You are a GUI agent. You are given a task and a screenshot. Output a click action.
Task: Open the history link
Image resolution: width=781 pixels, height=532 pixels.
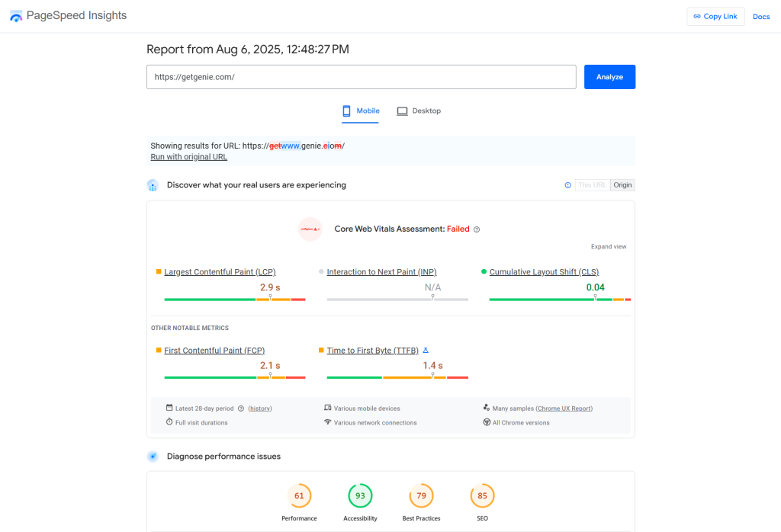pos(260,409)
